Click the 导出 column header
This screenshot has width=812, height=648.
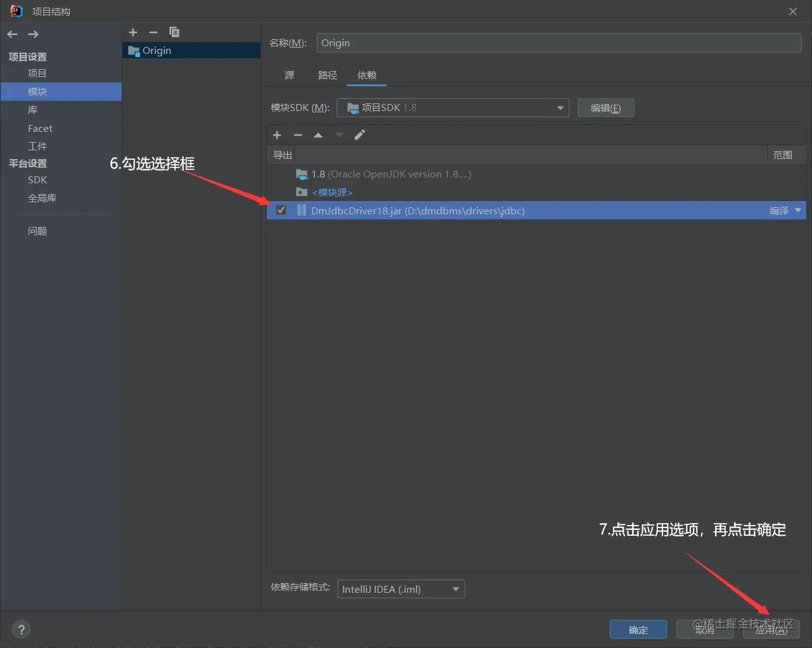click(282, 155)
